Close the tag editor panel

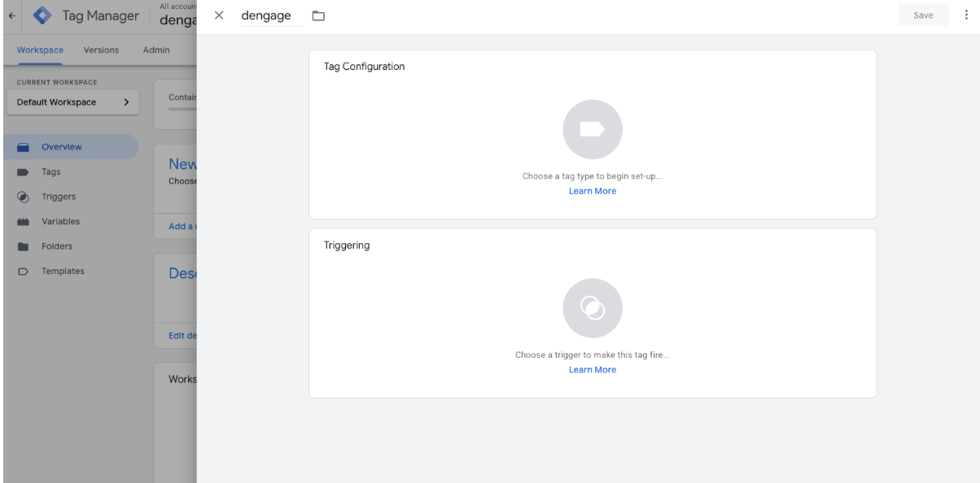(x=219, y=15)
